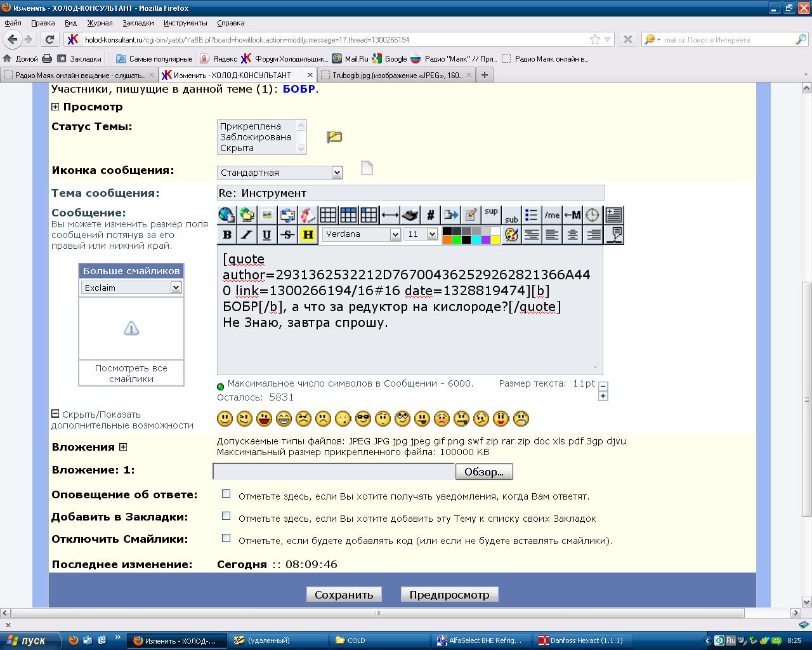The height and width of the screenshot is (650, 812).
Task: Insert the crying smiley
Action: pos(521,419)
